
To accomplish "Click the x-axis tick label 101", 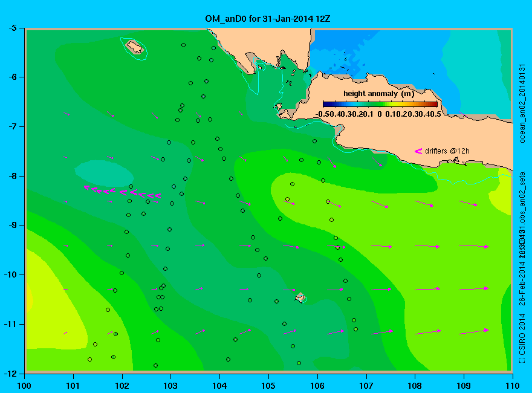I will (73, 386).
